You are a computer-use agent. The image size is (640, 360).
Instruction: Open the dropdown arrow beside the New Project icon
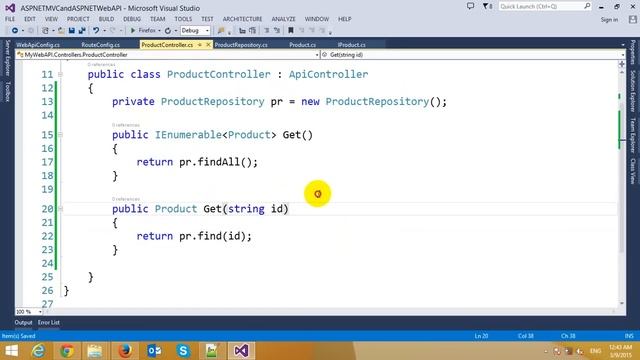pos(53,31)
